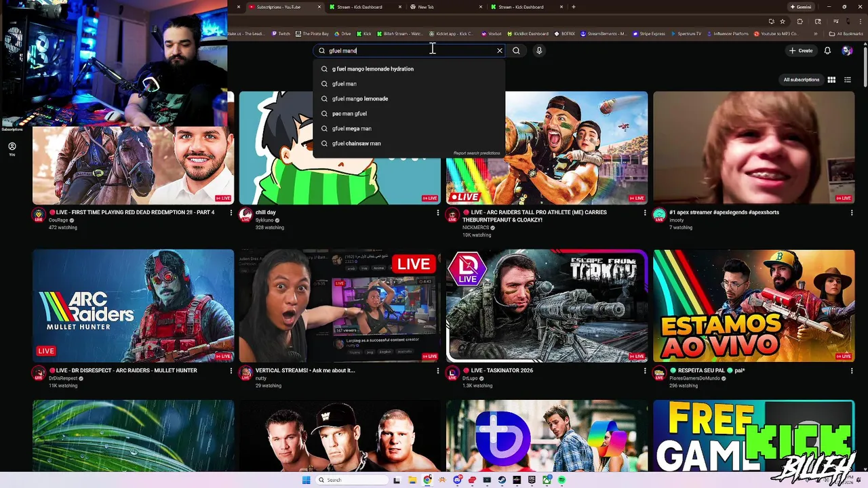Select suggestion g fuel mango lemonade hydration
Screen dimensions: 868x488
(409, 69)
